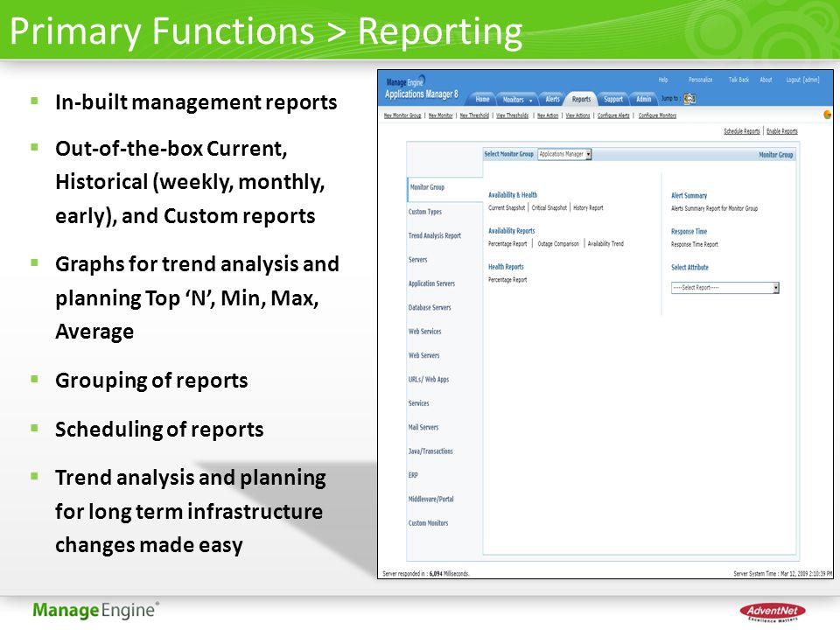Open the New Threshold link
Image resolution: width=840 pixels, height=630 pixels.
[x=474, y=115]
